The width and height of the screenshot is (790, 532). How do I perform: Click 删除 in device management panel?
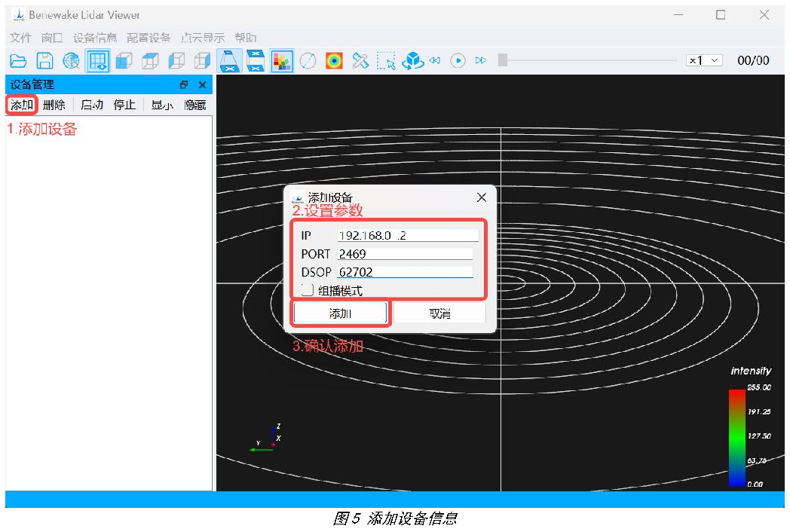[54, 105]
